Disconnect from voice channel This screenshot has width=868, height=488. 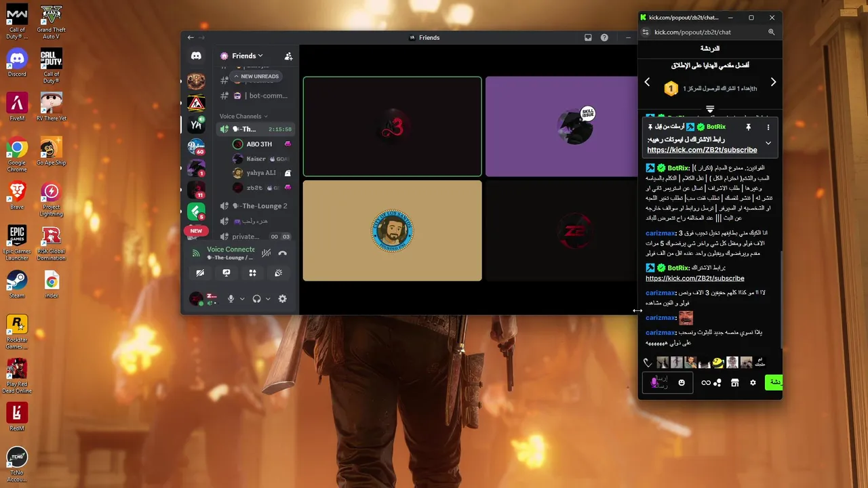282,253
